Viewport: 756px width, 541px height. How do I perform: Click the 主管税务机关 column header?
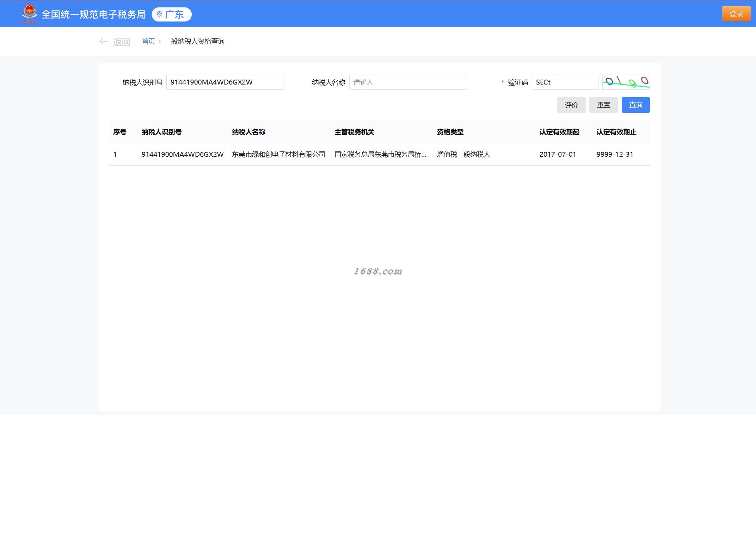click(x=354, y=132)
